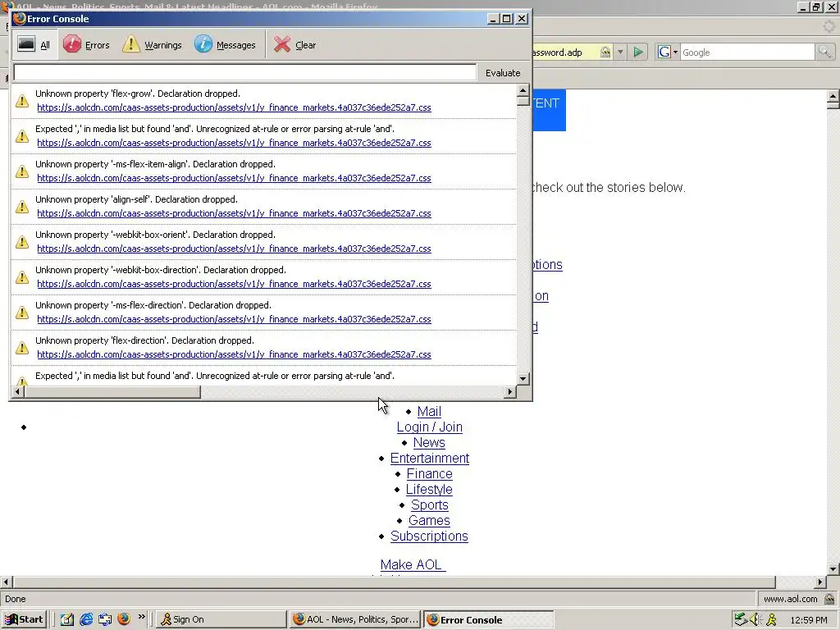840x630 pixels.
Task: Open the Games link
Action: pos(429,520)
